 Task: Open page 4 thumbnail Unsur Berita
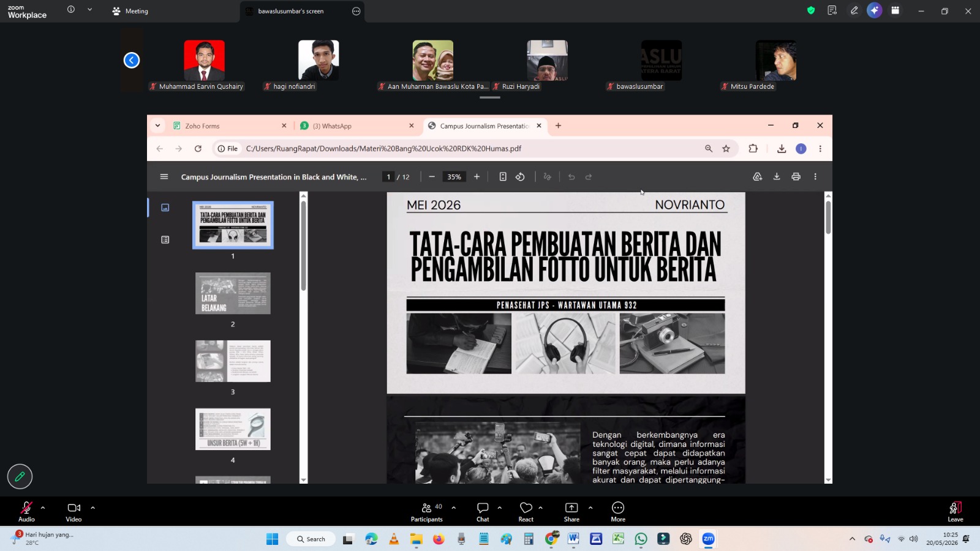click(233, 429)
